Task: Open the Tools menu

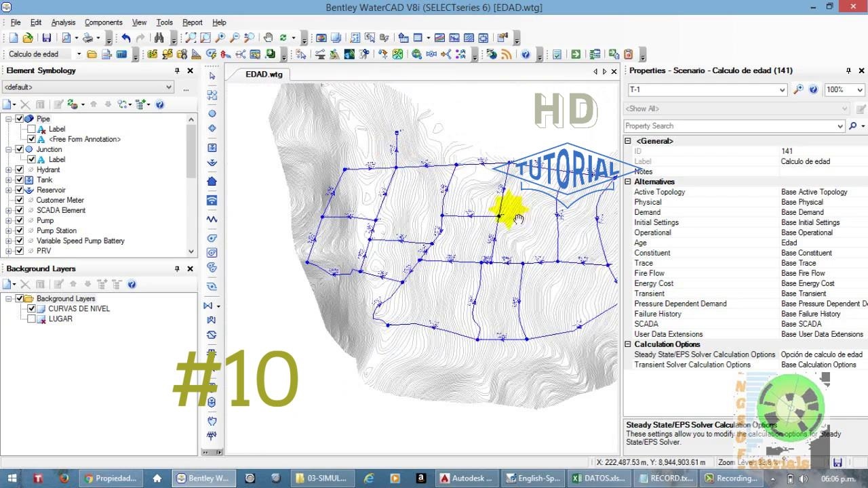Action: 164,22
